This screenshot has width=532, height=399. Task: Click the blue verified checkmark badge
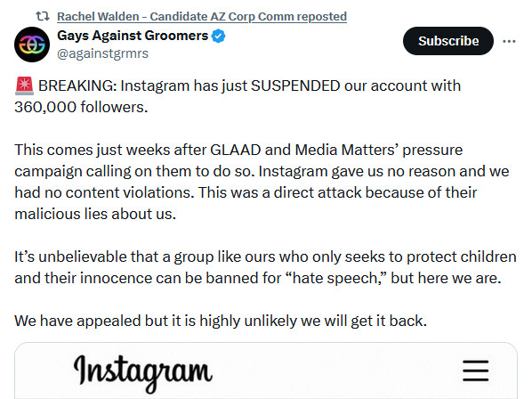pos(218,36)
